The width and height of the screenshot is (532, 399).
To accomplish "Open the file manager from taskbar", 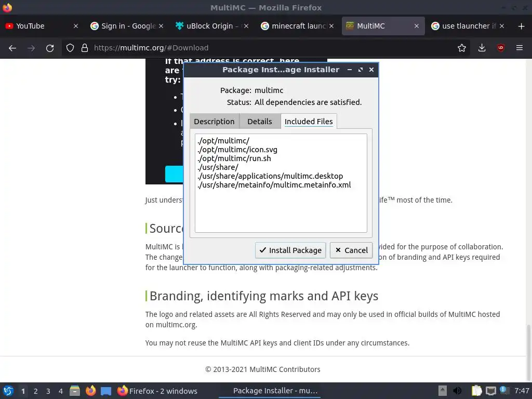I will (75, 391).
